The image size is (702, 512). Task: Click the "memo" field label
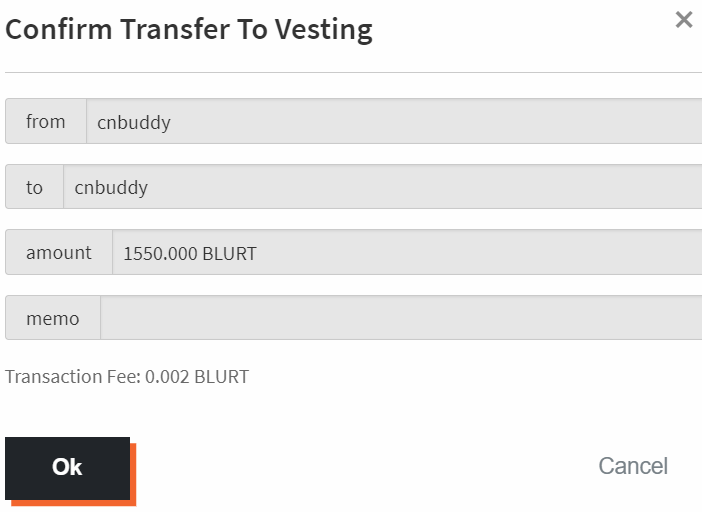coord(53,318)
